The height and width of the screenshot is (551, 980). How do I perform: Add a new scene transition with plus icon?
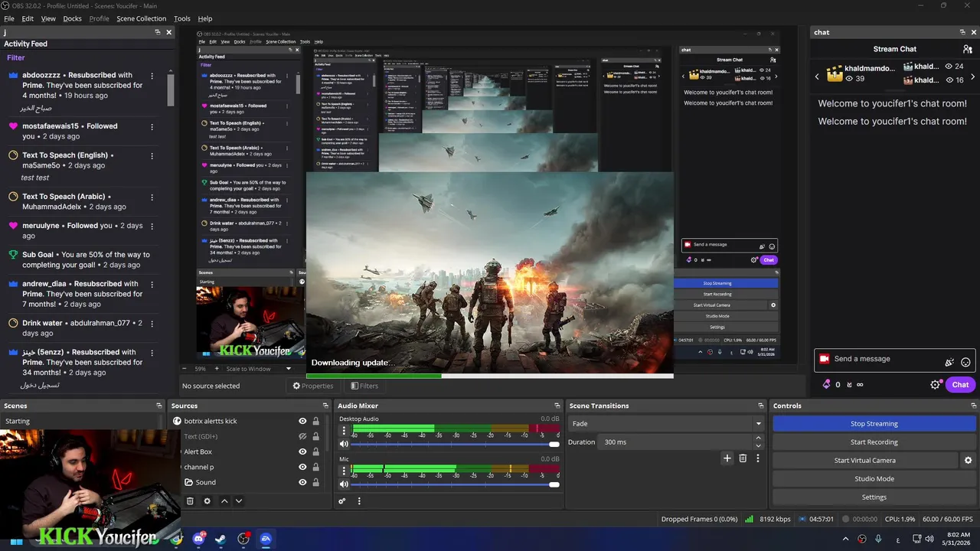(x=727, y=458)
